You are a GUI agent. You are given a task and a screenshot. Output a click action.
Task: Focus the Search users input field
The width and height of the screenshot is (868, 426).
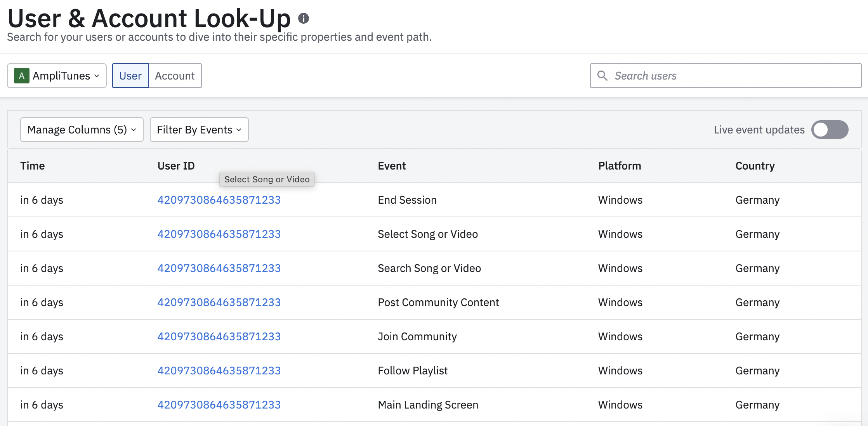[x=726, y=76]
